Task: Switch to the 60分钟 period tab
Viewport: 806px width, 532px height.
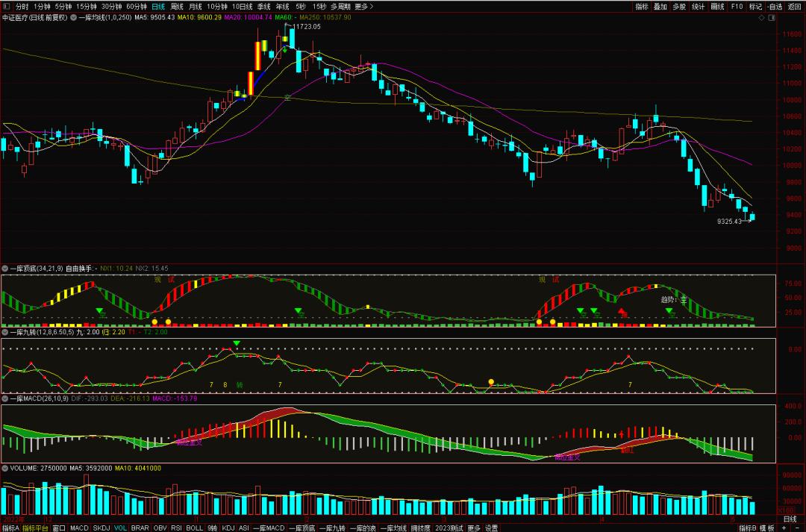Action: tap(137, 6)
